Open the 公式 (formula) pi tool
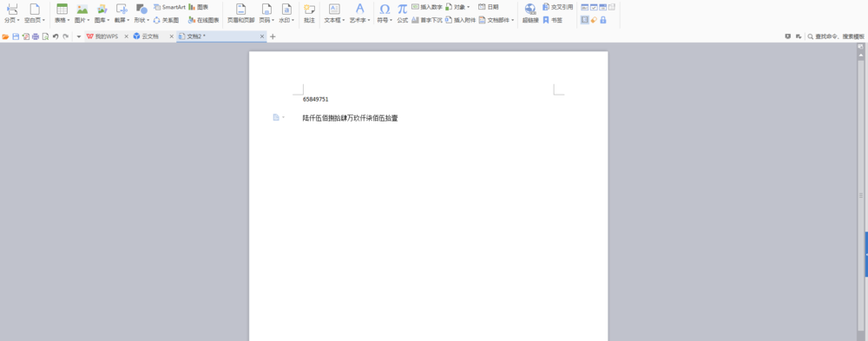 pyautogui.click(x=403, y=13)
